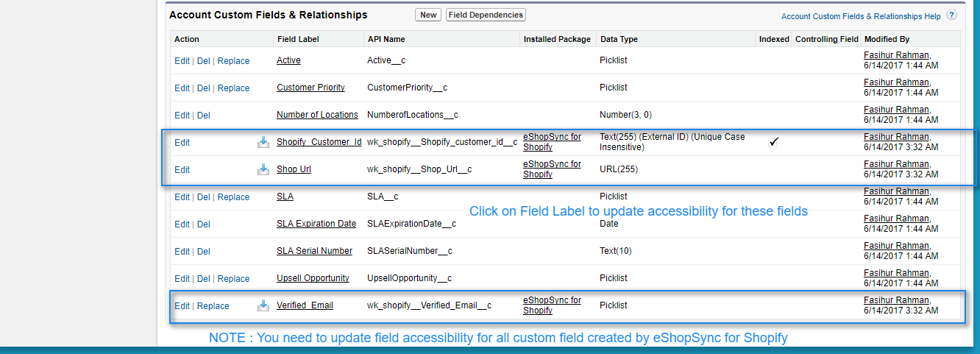Click the managed package icon beside Shopify_Customer_Id
Viewport: 980px width, 354px height.
[x=263, y=143]
